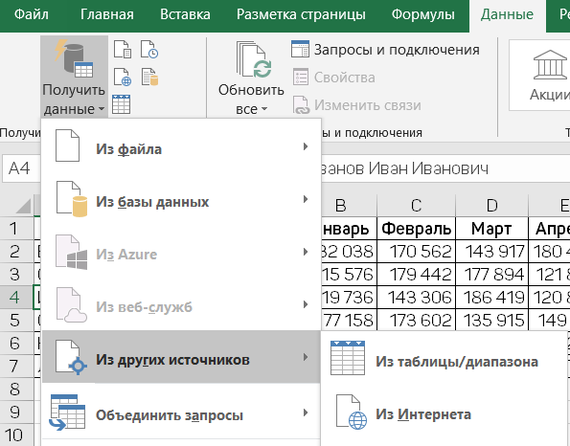Select column C header
Screen dimensions: 570x446
tap(416, 205)
